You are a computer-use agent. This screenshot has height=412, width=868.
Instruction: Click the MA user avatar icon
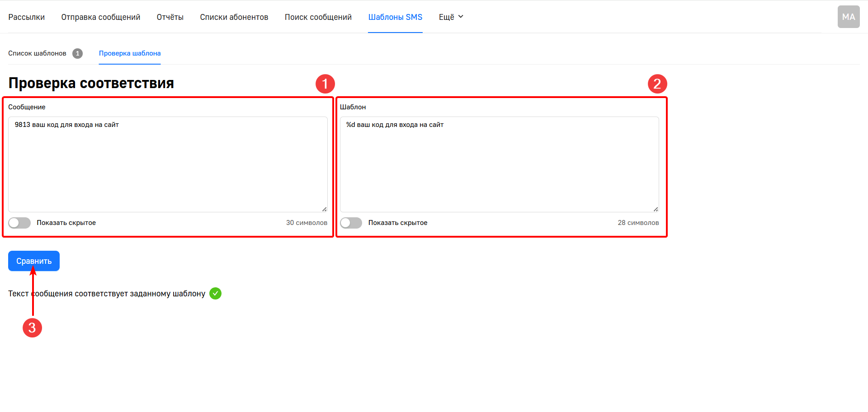pos(848,17)
